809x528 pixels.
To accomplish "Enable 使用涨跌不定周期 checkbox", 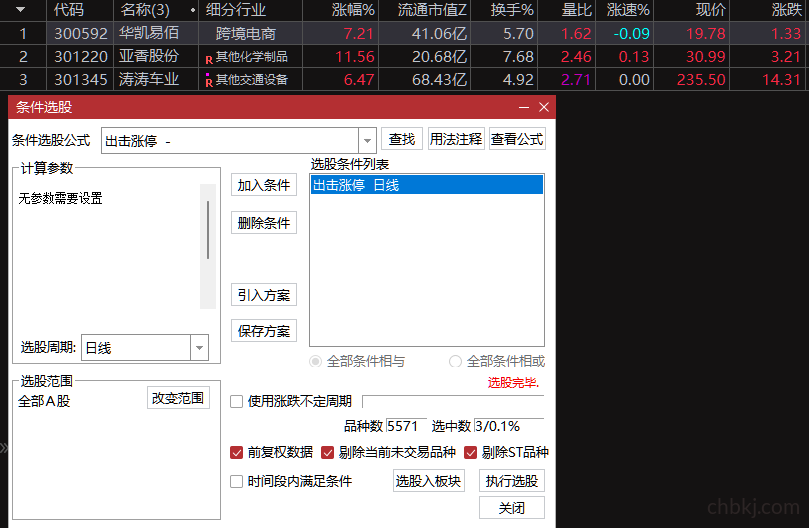I will [x=236, y=402].
